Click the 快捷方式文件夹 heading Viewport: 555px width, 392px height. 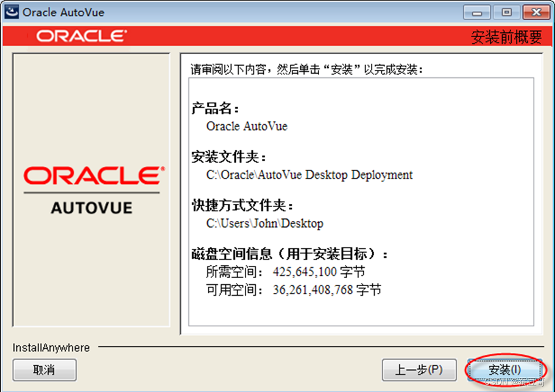(242, 205)
